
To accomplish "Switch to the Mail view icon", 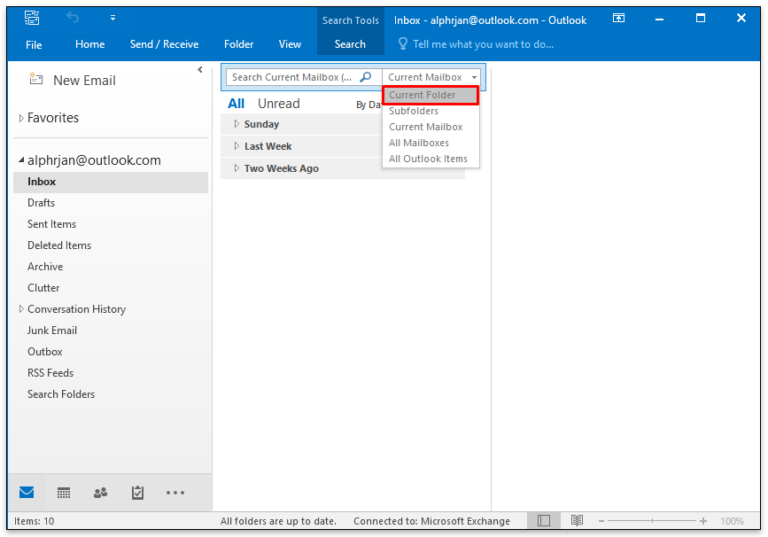I will (x=26, y=492).
